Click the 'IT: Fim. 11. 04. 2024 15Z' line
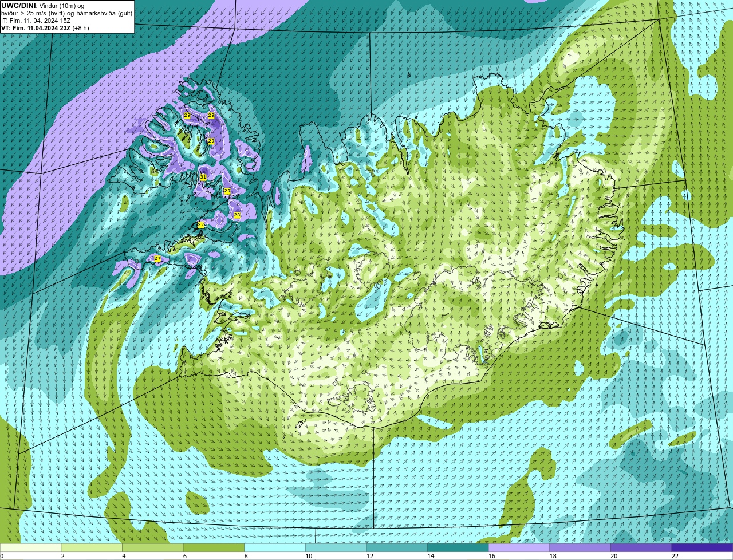The height and width of the screenshot is (560, 733). tap(36, 21)
